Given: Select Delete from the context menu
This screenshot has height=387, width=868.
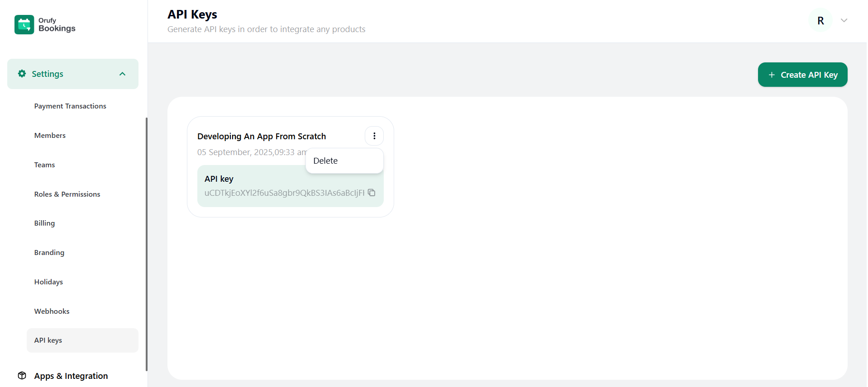Looking at the screenshot, I should pos(326,161).
